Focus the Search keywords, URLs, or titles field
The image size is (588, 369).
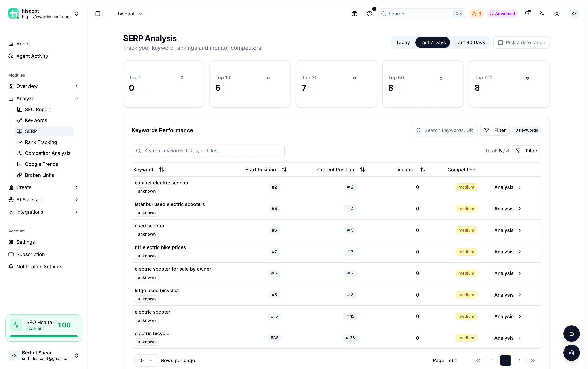(x=208, y=151)
